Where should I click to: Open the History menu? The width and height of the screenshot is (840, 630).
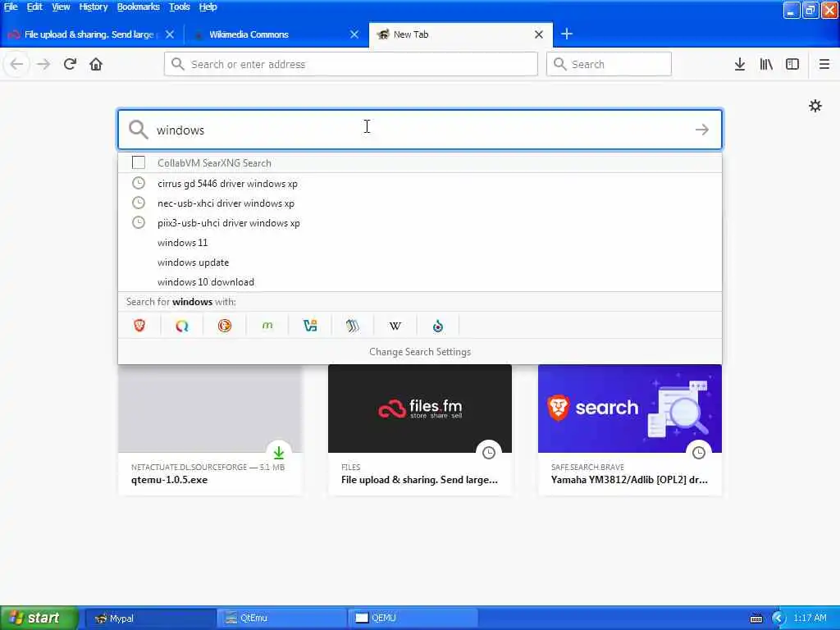pyautogui.click(x=94, y=7)
